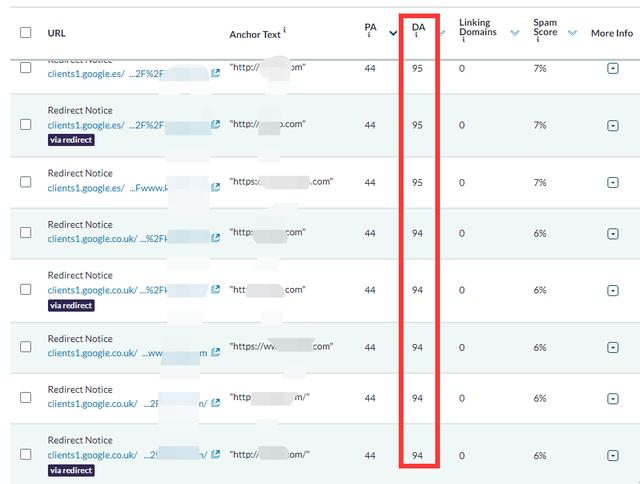Screen dimensions: 640x484
Task: Sort by Spam Score column arrow
Action: coord(572,33)
